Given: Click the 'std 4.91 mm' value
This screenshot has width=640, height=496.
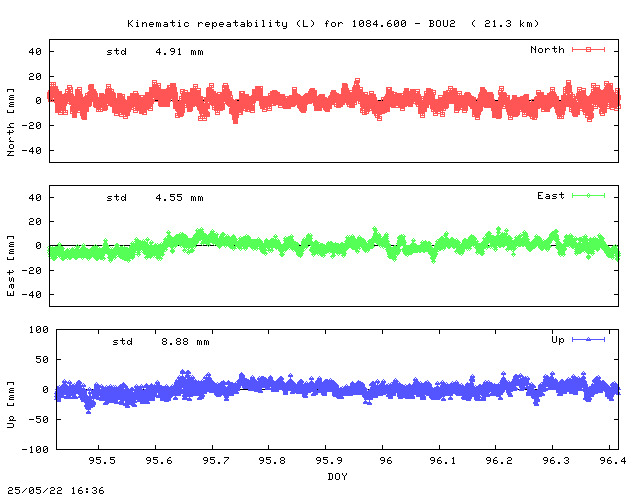Looking at the screenshot, I should click(155, 52).
